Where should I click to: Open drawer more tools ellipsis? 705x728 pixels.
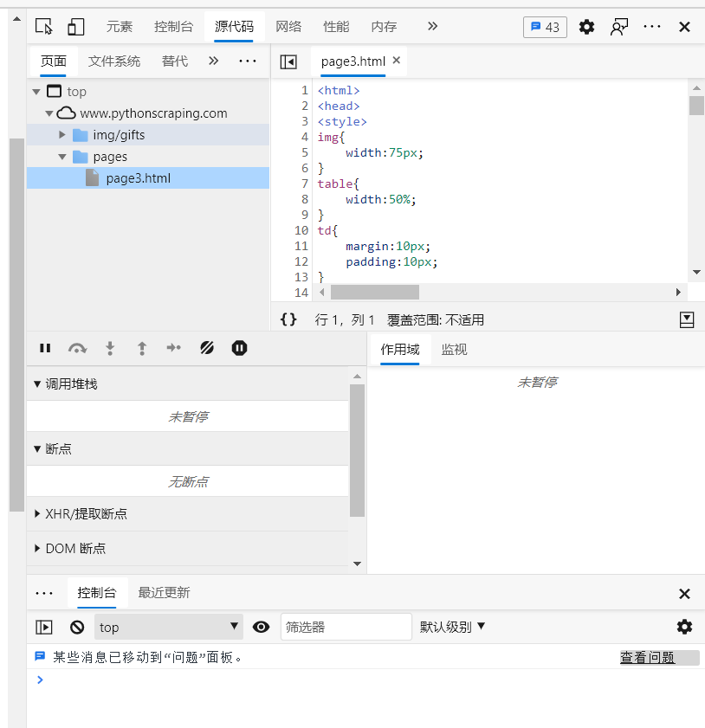pyautogui.click(x=44, y=593)
